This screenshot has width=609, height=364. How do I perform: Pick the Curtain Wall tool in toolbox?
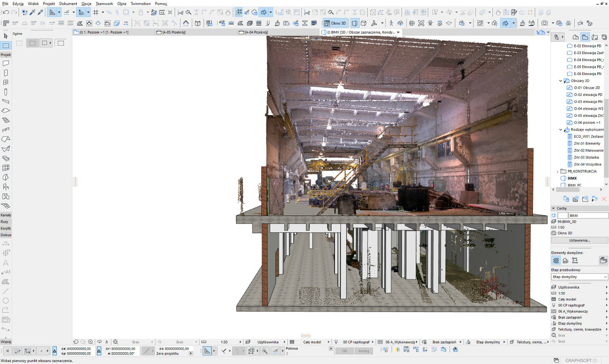[6, 168]
